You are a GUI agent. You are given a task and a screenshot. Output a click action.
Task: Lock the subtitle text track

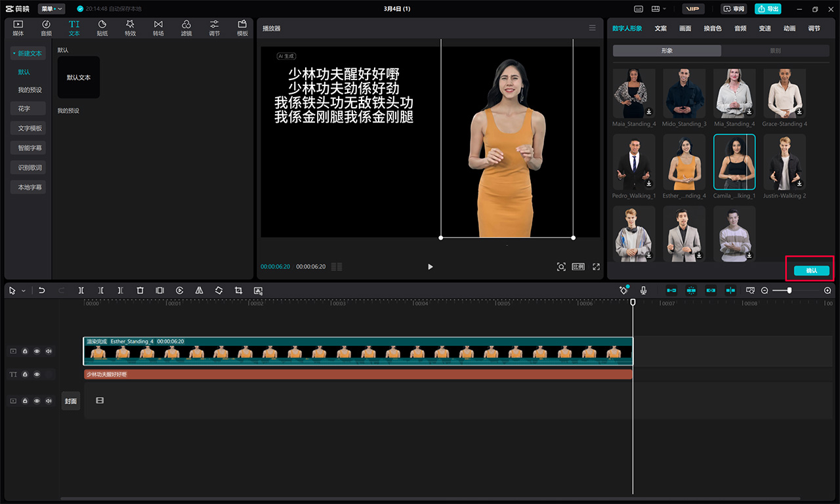(x=25, y=374)
